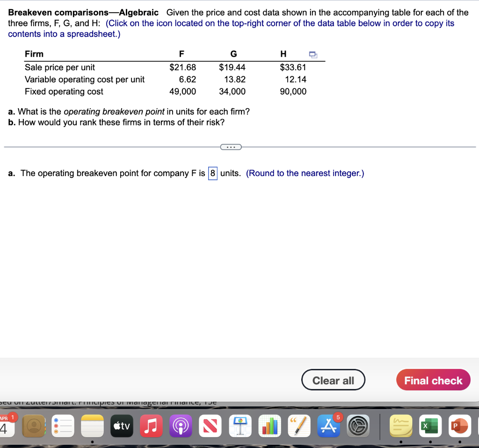479x448 pixels.
Task: Open the App Store with notification badge
Action: (328, 426)
